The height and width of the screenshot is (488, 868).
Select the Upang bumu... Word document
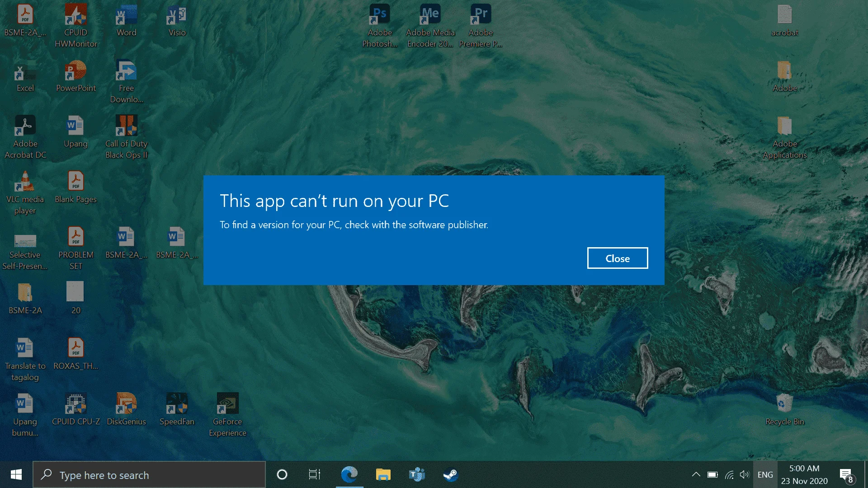click(x=25, y=415)
